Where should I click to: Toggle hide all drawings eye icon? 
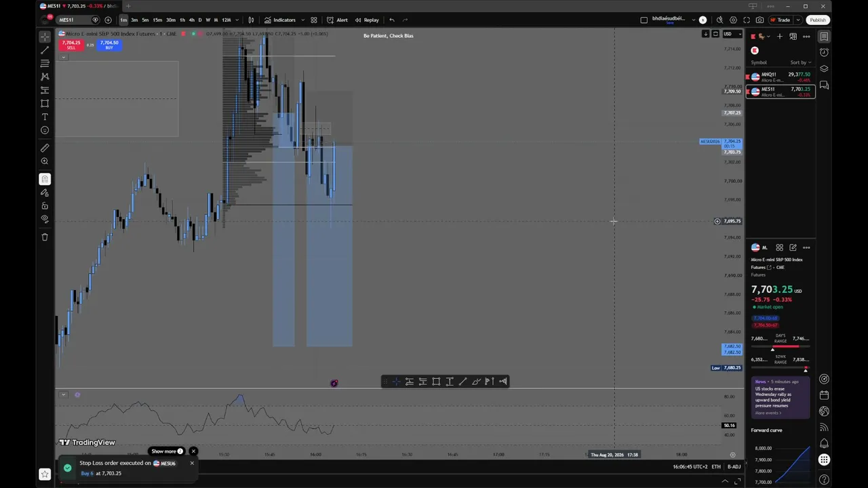coord(45,219)
